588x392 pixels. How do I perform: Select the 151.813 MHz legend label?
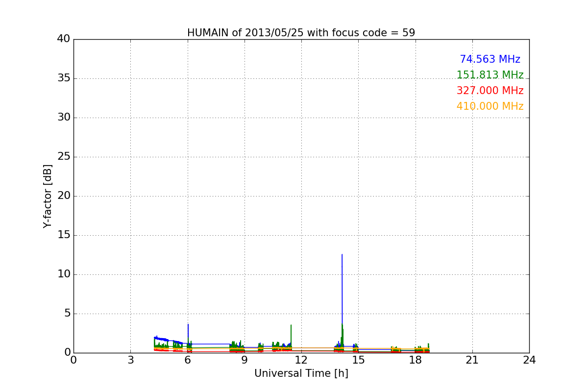[490, 75]
